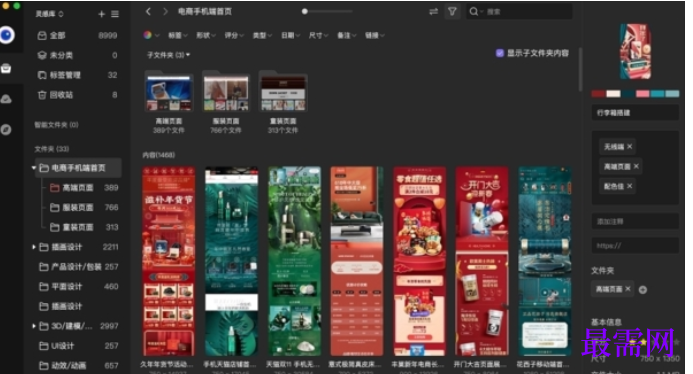This screenshot has width=693, height=374.
Task: Go forward with the right arrow
Action: 165,11
